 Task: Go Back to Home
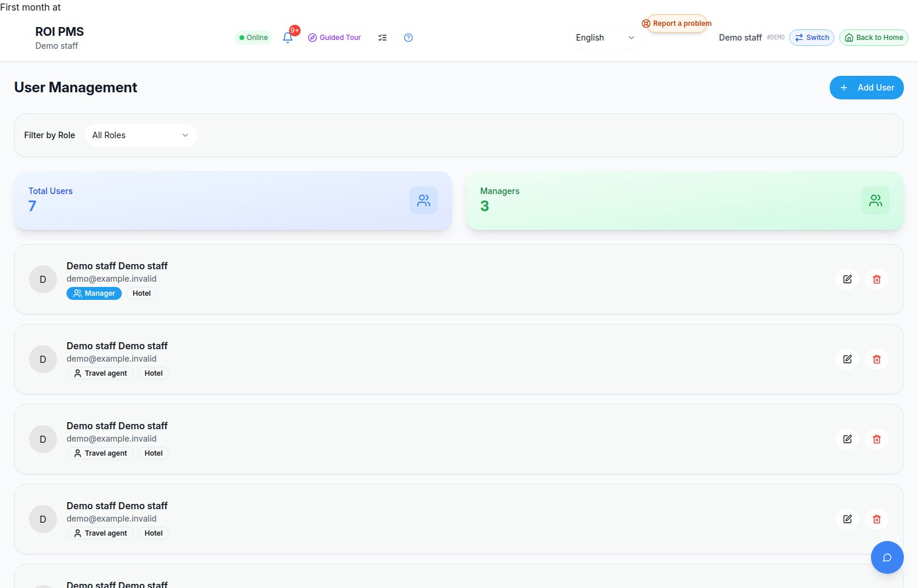[874, 38]
